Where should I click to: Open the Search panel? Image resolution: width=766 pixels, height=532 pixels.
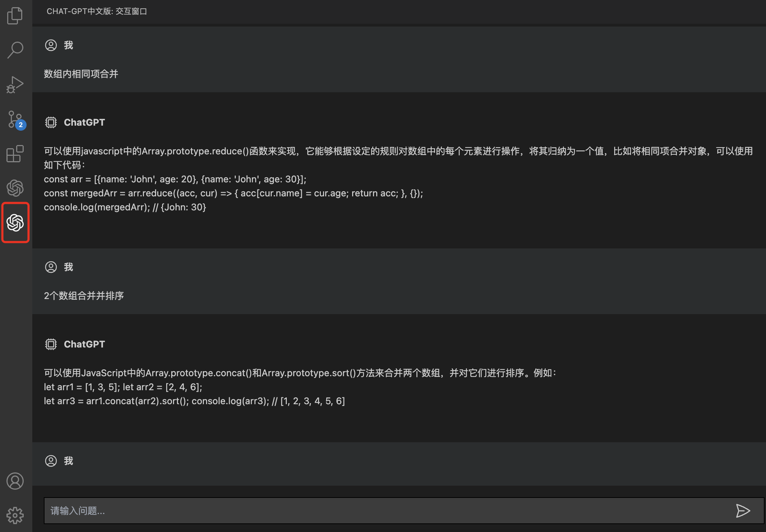[x=15, y=50]
